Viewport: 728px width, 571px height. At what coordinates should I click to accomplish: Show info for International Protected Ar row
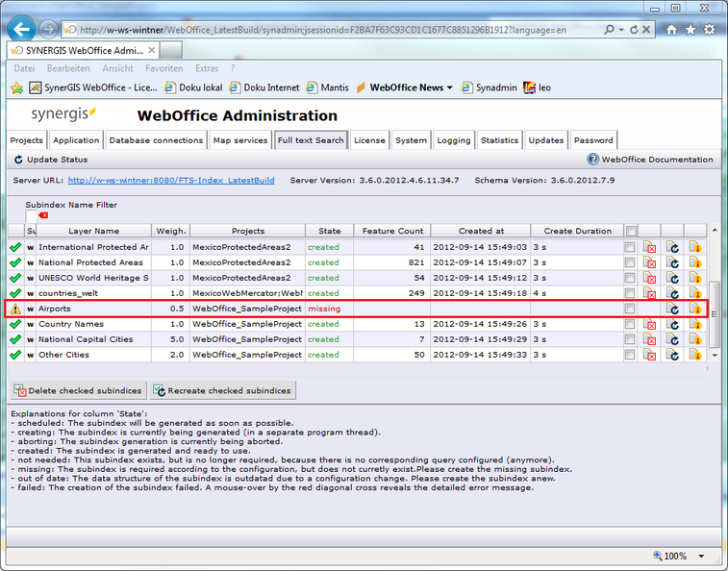click(x=695, y=247)
